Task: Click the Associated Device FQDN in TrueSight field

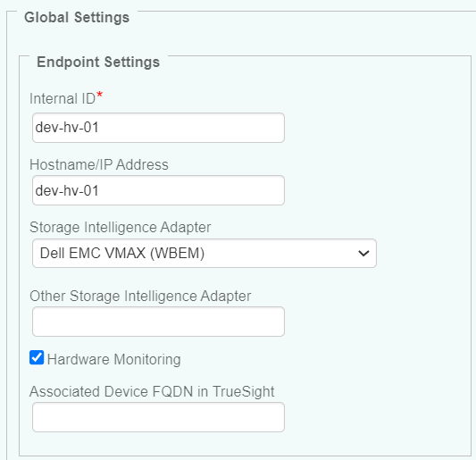Action: point(158,417)
